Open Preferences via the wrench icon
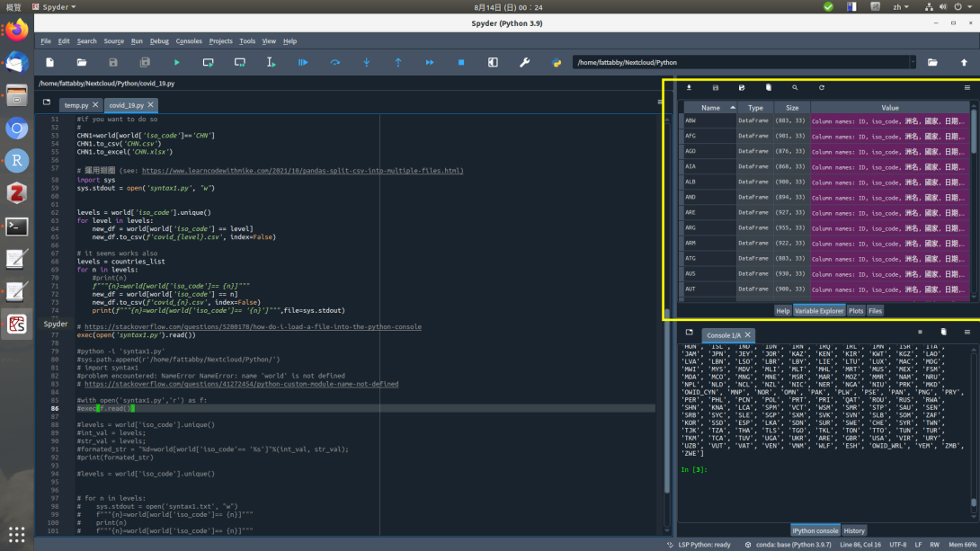 pyautogui.click(x=525, y=62)
